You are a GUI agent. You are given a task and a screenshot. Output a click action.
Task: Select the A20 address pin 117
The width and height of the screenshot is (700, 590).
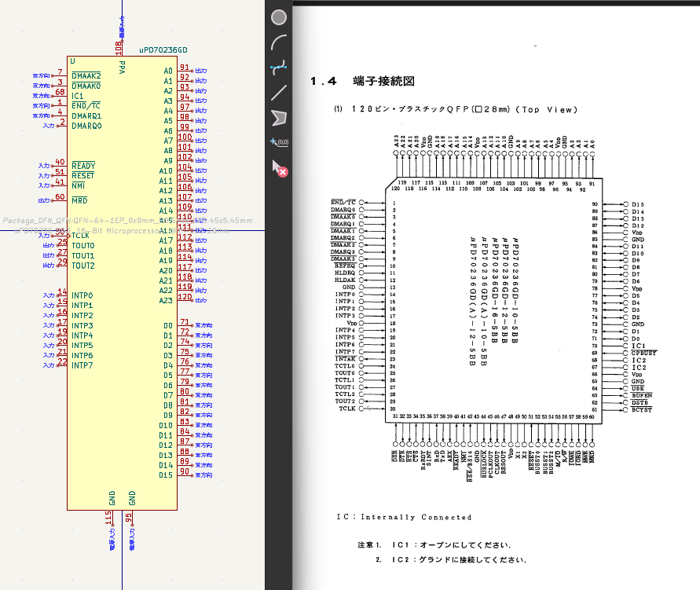pyautogui.click(x=185, y=269)
